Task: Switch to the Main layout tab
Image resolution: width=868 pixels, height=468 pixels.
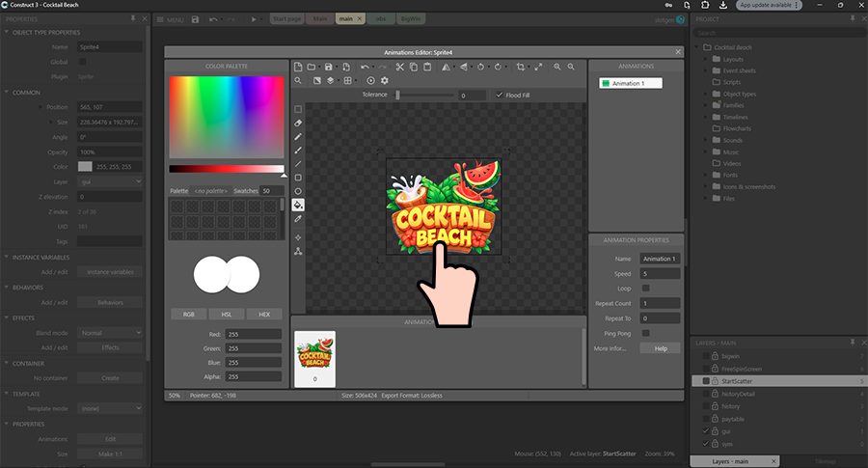Action: point(320,19)
